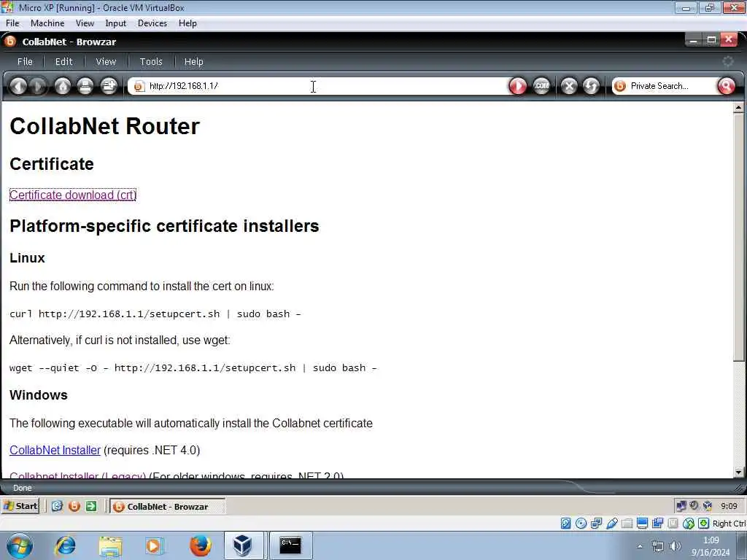This screenshot has width=747, height=560.
Task: Click the VirtualBox recording status icon
Action: 657,524
